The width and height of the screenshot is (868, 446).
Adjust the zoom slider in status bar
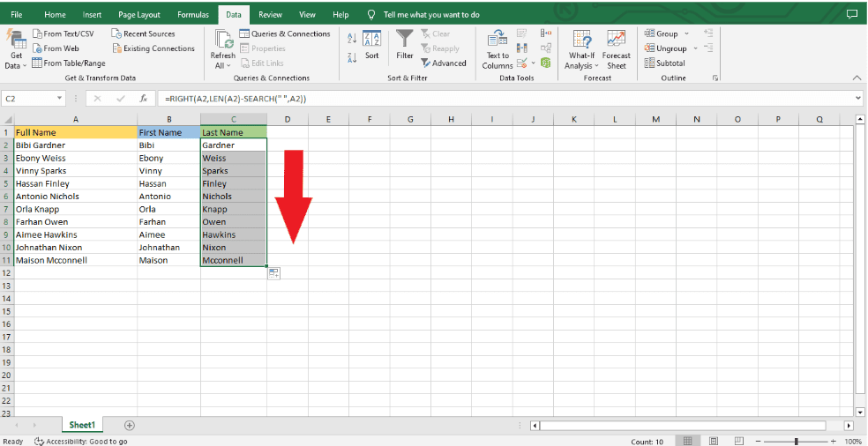[x=797, y=441]
